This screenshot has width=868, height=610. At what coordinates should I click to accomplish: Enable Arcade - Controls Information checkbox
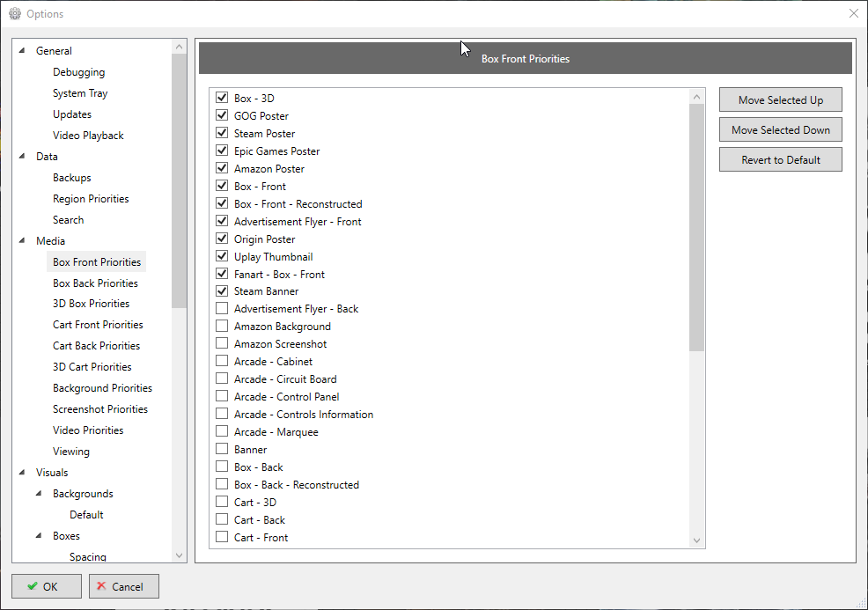pos(222,414)
